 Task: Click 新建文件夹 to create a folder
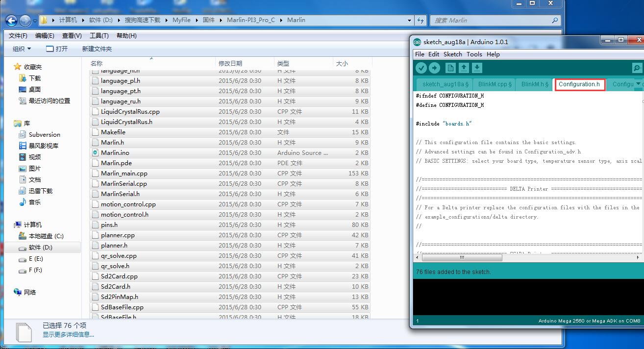(97, 49)
